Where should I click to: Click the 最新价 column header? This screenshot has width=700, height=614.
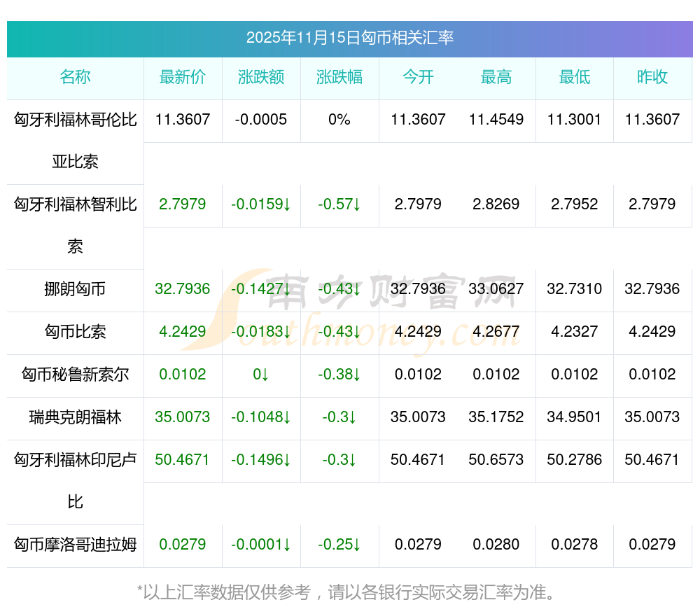click(183, 78)
